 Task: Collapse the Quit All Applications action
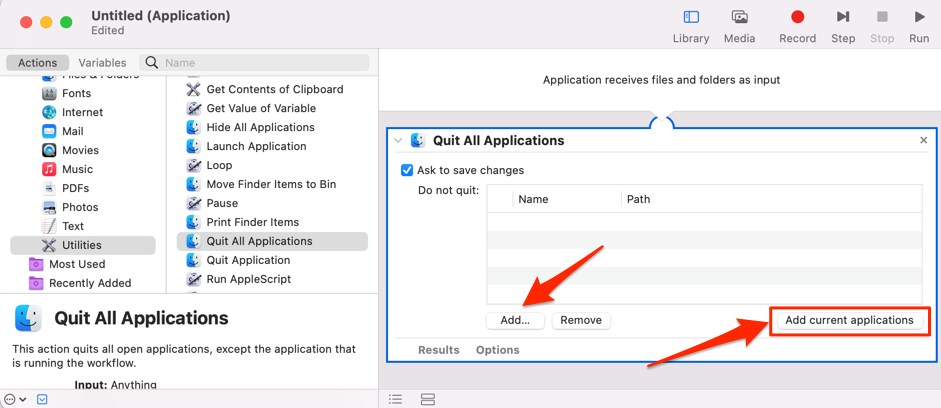pos(398,141)
